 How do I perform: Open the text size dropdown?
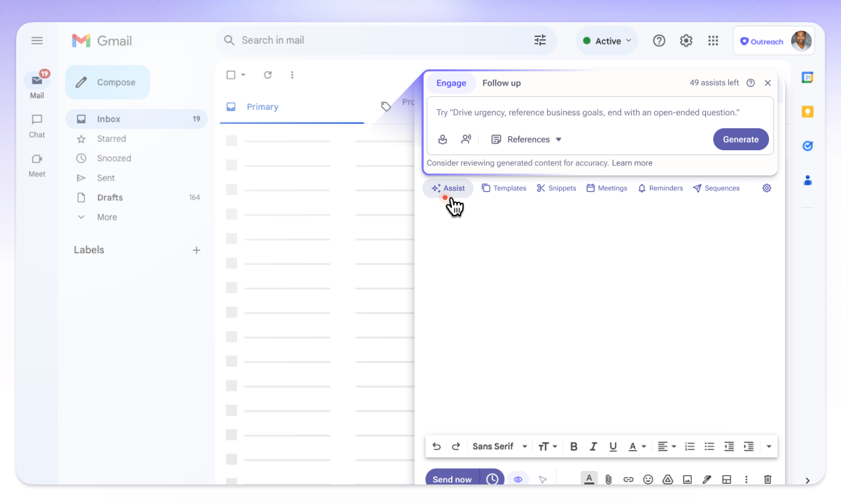[548, 446]
